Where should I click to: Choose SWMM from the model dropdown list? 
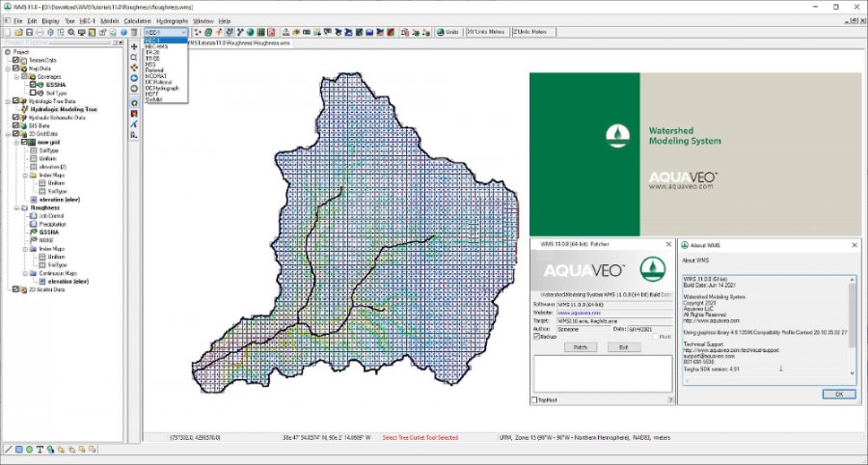point(166,99)
